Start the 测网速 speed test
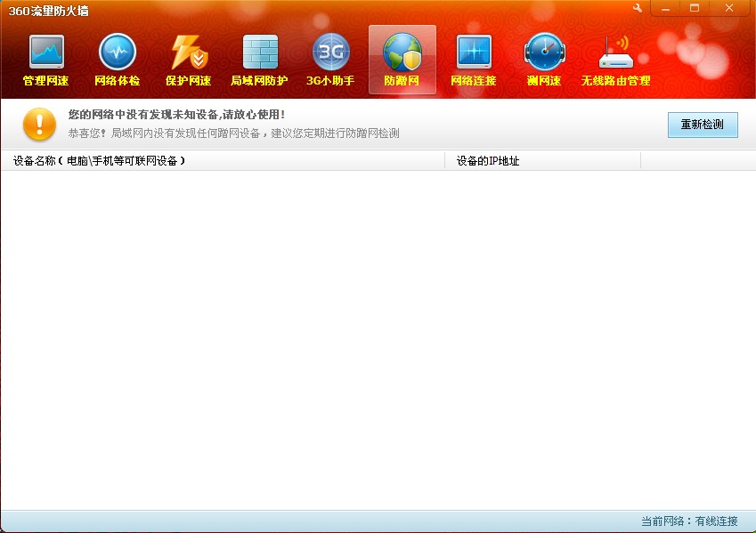Image resolution: width=756 pixels, height=533 pixels. coord(544,61)
